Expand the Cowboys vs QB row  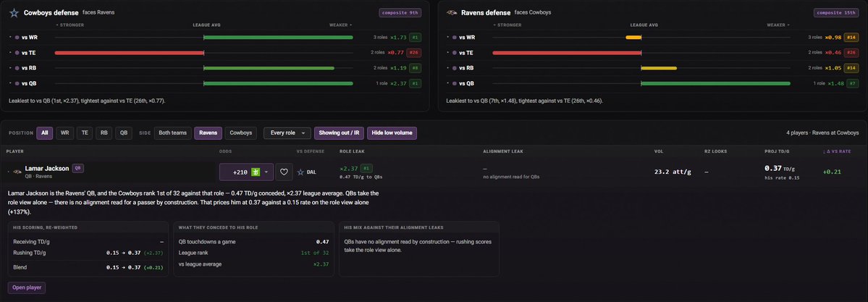10,84
